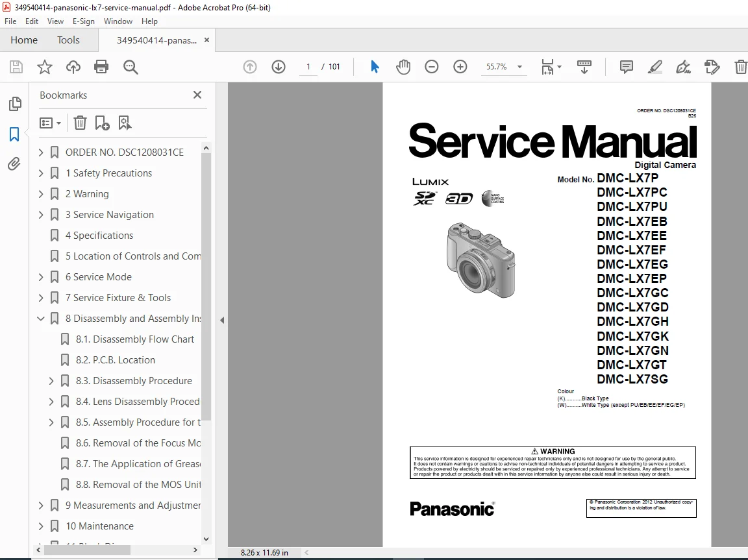Open 8.2. P.C.B. Location bookmark
This screenshot has width=748, height=560.
[x=116, y=360]
